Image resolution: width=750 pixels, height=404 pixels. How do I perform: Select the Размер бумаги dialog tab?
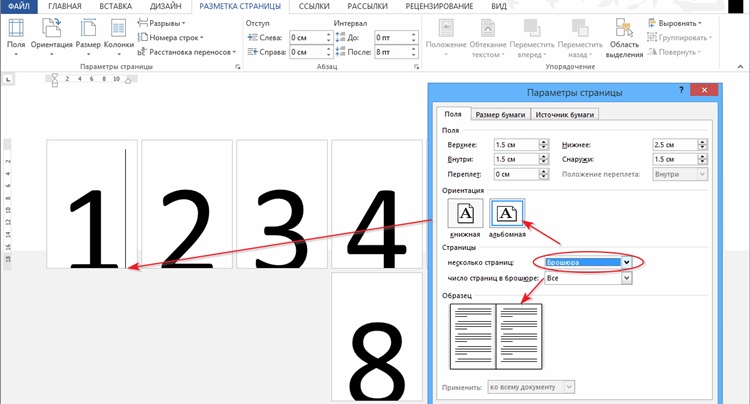[500, 115]
